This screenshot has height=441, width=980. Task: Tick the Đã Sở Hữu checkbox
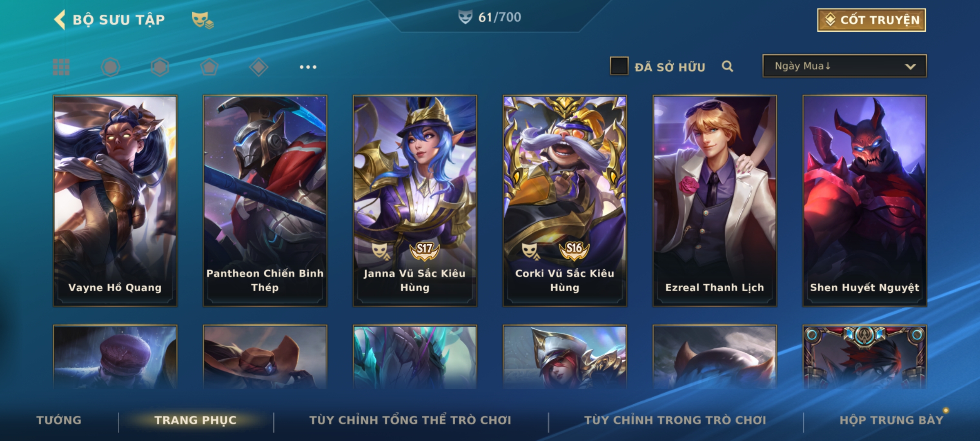point(619,66)
